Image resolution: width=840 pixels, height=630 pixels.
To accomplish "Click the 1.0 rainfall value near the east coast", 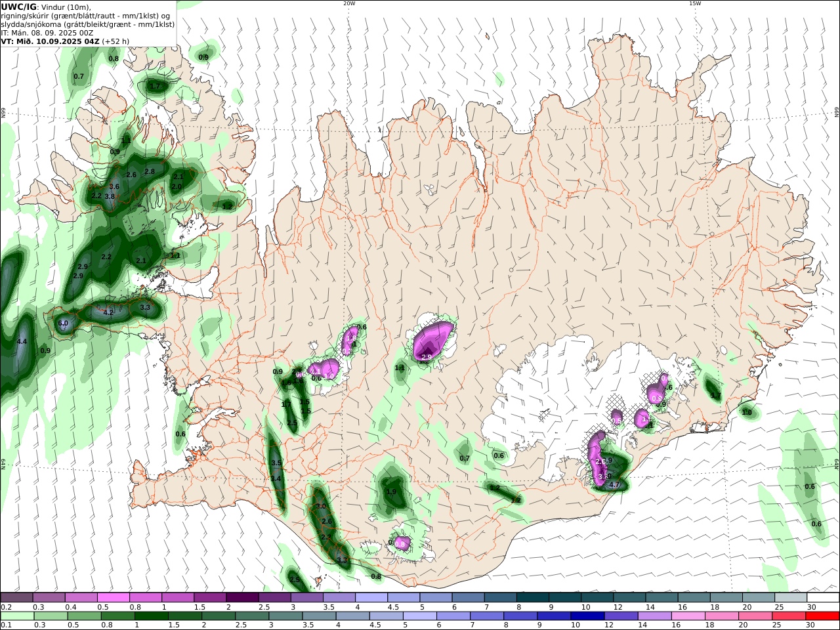I will click(x=747, y=412).
